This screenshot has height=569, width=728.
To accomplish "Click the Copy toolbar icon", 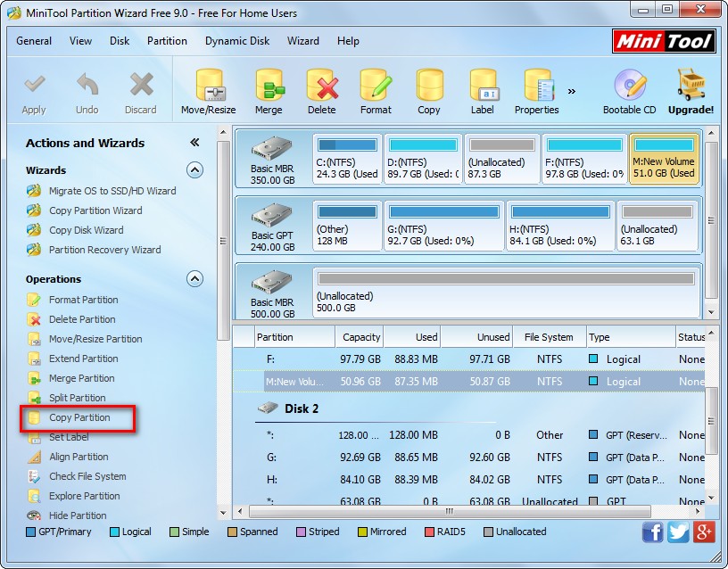I will (429, 85).
